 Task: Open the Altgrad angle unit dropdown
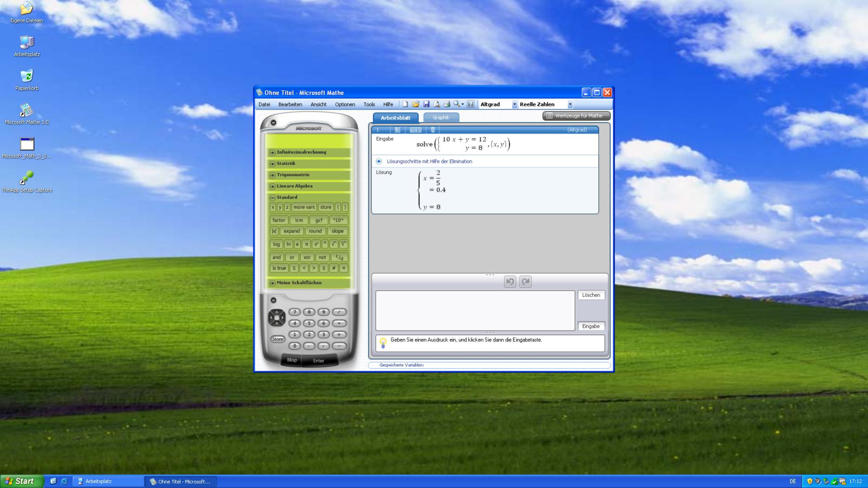pyautogui.click(x=514, y=104)
